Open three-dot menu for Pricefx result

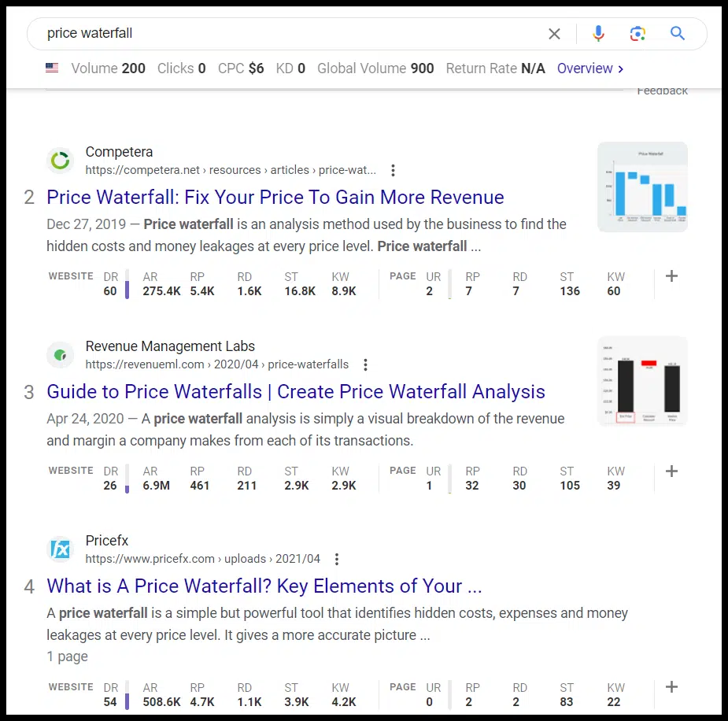pyautogui.click(x=337, y=559)
